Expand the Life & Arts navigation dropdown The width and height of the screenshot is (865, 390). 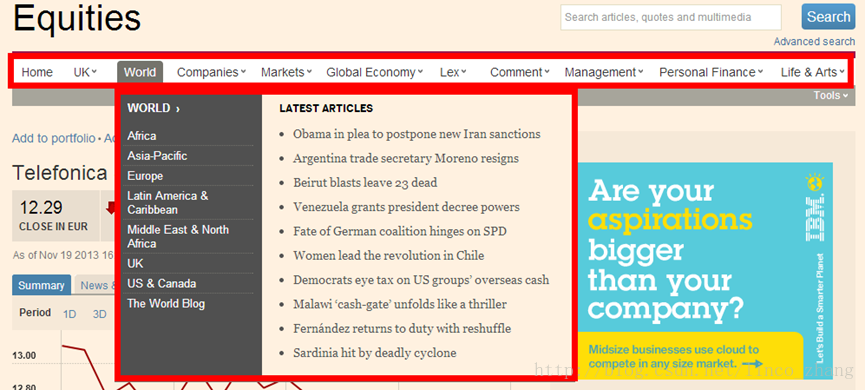pos(813,72)
